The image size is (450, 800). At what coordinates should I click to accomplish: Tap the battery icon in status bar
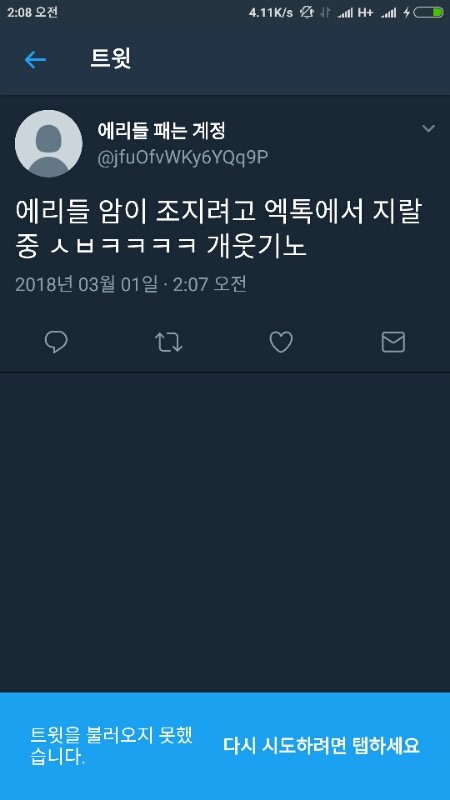tap(429, 13)
